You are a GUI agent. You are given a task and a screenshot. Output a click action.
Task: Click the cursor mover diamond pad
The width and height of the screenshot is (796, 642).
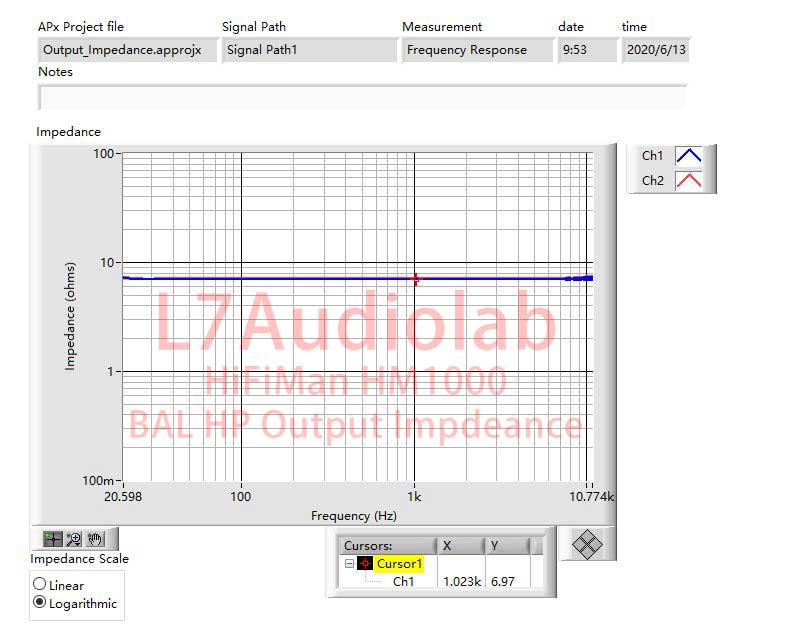[x=587, y=543]
